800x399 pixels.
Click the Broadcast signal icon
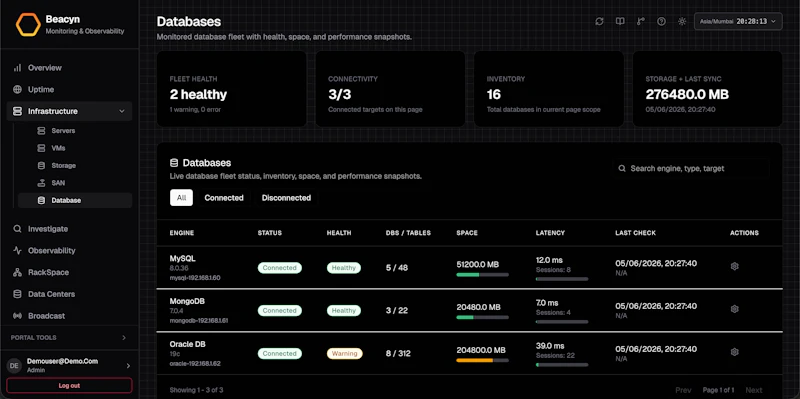click(17, 316)
